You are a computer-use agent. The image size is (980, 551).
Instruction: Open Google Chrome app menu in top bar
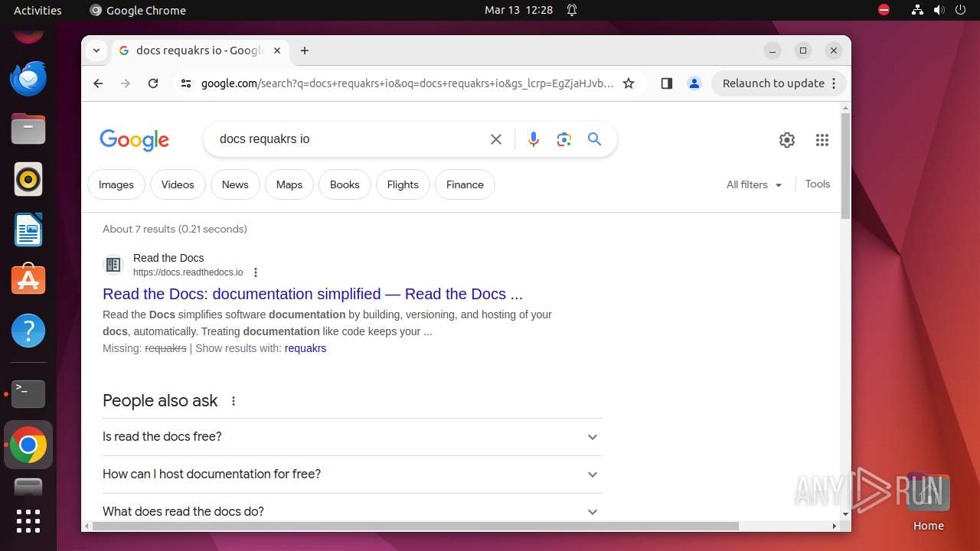(x=138, y=10)
